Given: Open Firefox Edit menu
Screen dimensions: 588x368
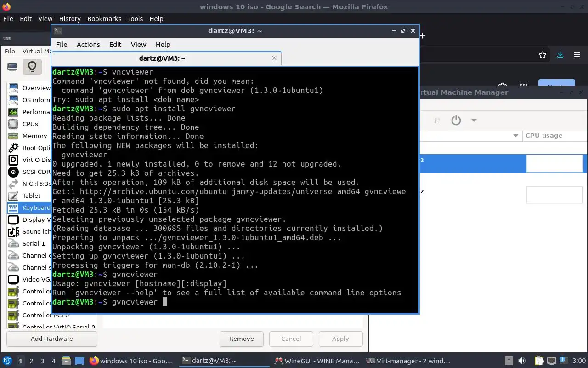Looking at the screenshot, I should coord(26,19).
